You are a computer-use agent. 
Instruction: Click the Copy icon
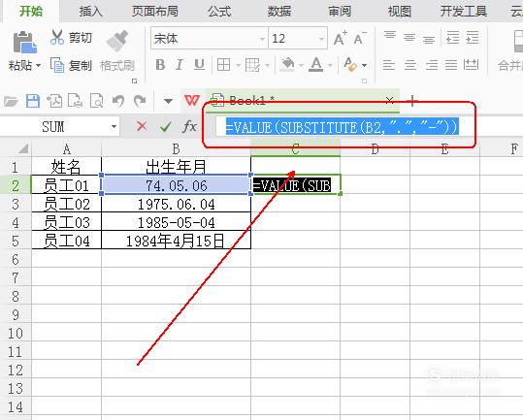click(x=57, y=65)
